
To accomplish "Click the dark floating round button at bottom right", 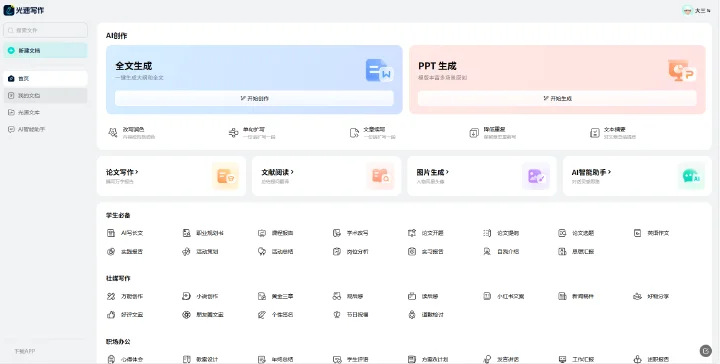I will [705, 351].
